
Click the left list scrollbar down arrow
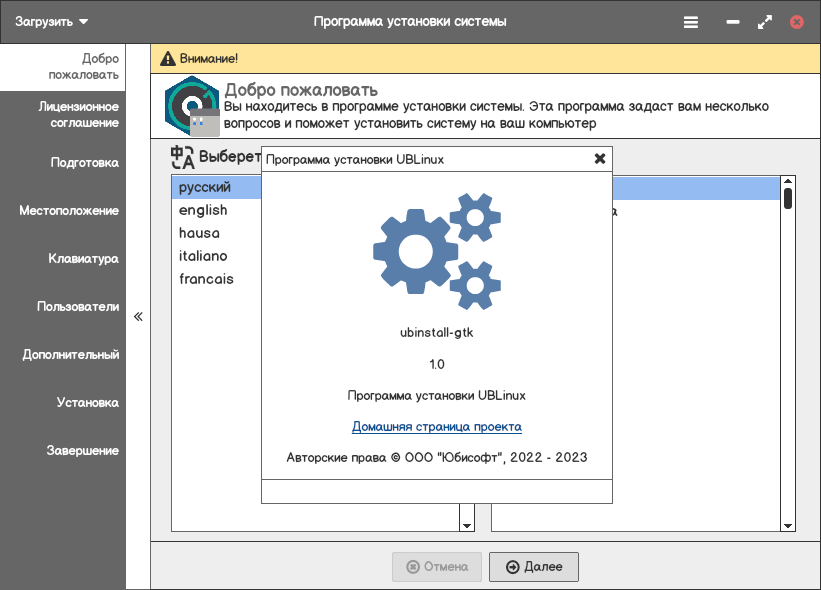[x=467, y=526]
